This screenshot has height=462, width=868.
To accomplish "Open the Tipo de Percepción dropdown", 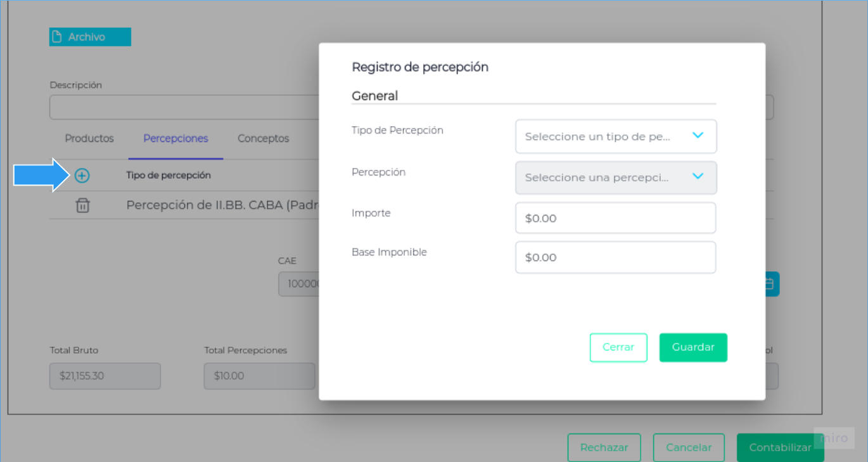I will tap(615, 136).
